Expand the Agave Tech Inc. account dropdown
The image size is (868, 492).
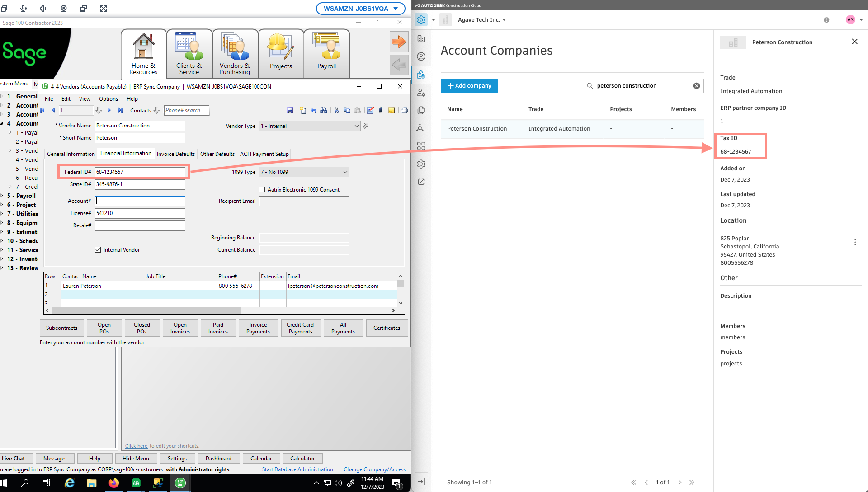481,20
